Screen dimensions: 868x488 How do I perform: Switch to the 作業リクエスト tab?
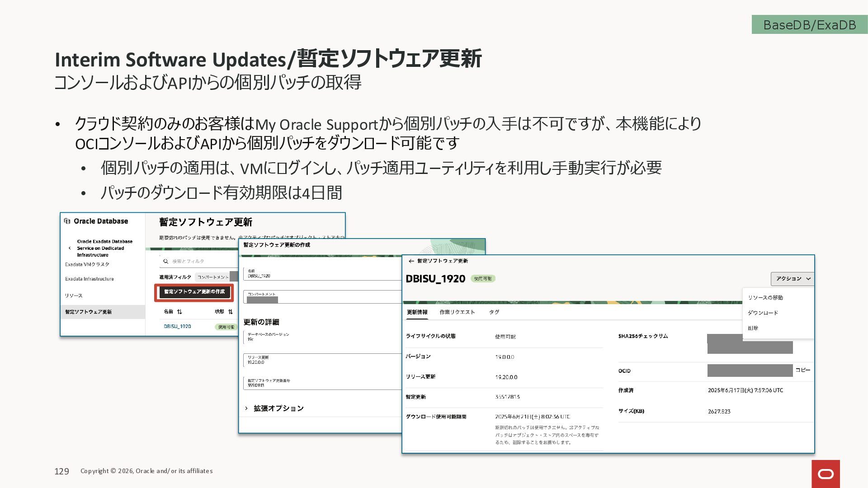point(457,312)
